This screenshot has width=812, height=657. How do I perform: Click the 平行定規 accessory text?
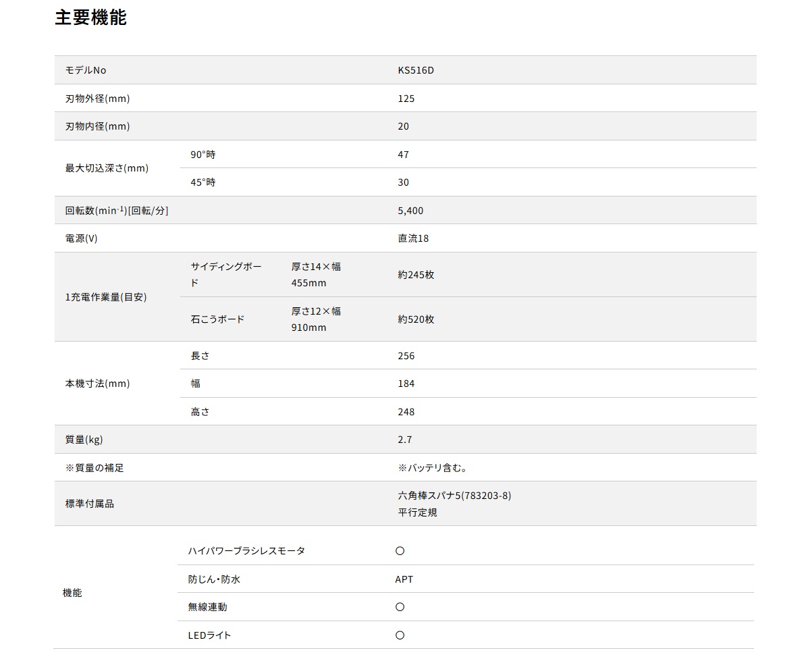[417, 513]
